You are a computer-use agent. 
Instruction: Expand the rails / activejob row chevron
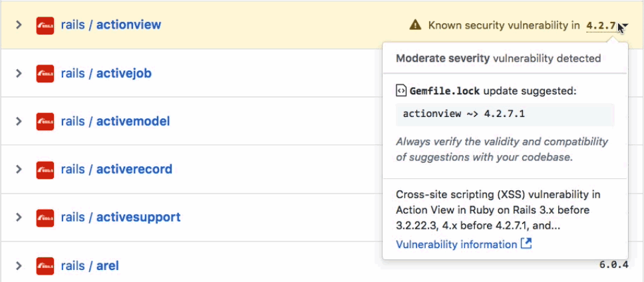tap(18, 73)
